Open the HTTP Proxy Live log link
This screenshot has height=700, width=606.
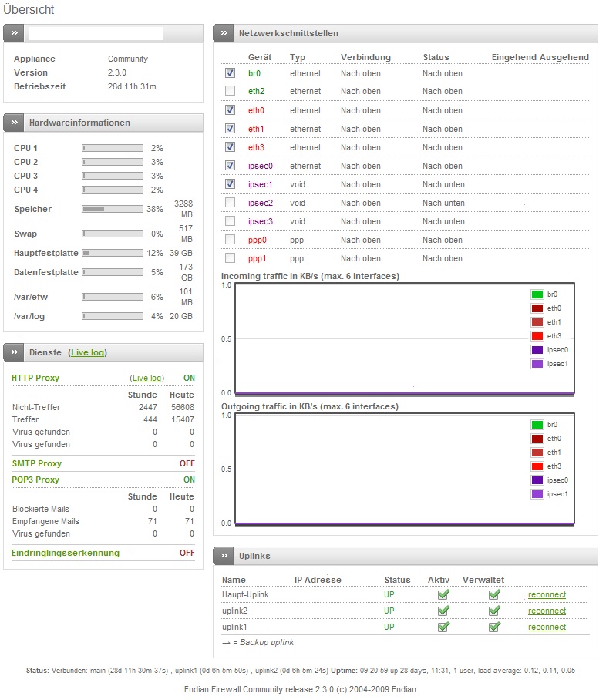coord(146,378)
